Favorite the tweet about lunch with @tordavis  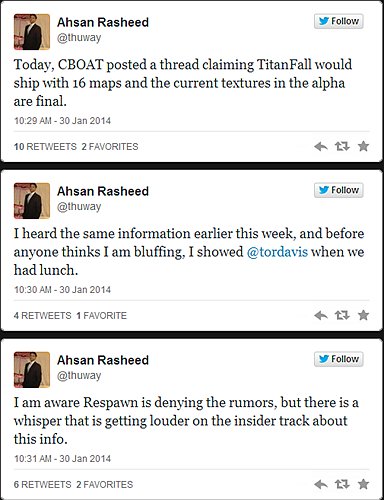pos(363,315)
